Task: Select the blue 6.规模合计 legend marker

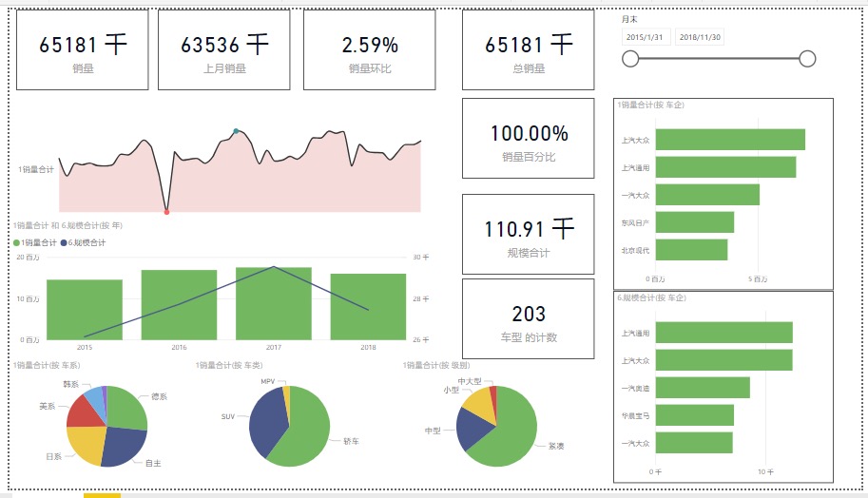Action: tap(64, 243)
